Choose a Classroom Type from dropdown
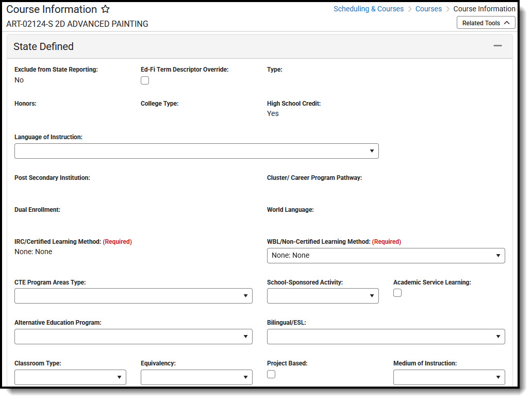Image resolution: width=532 pixels, height=401 pixels. 70,377
